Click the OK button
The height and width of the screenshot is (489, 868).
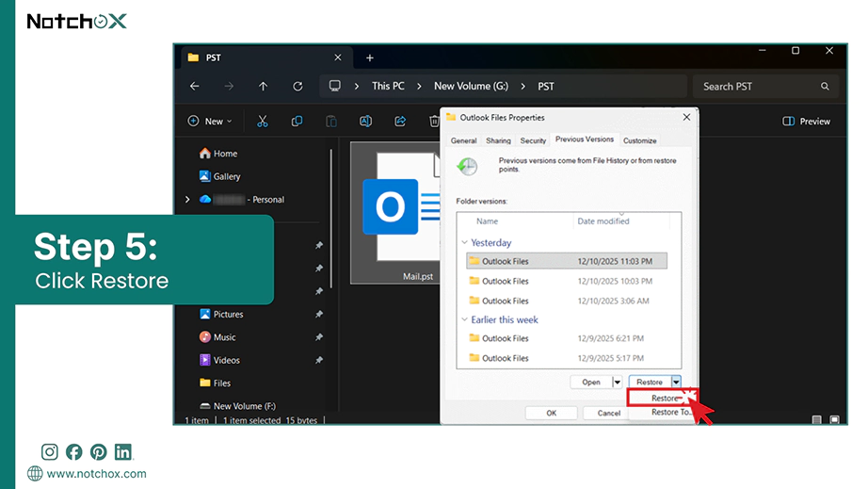552,413
